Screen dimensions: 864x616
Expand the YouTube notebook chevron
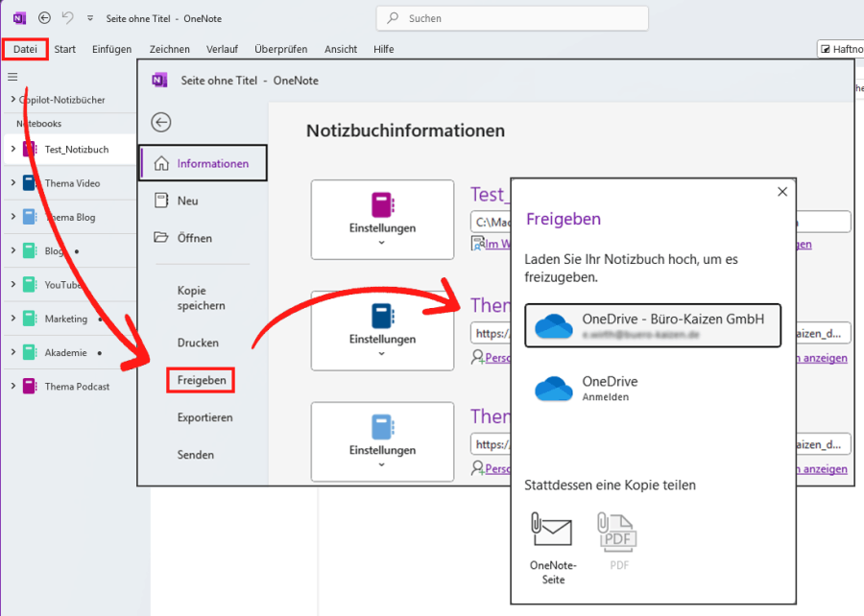tap(12, 284)
